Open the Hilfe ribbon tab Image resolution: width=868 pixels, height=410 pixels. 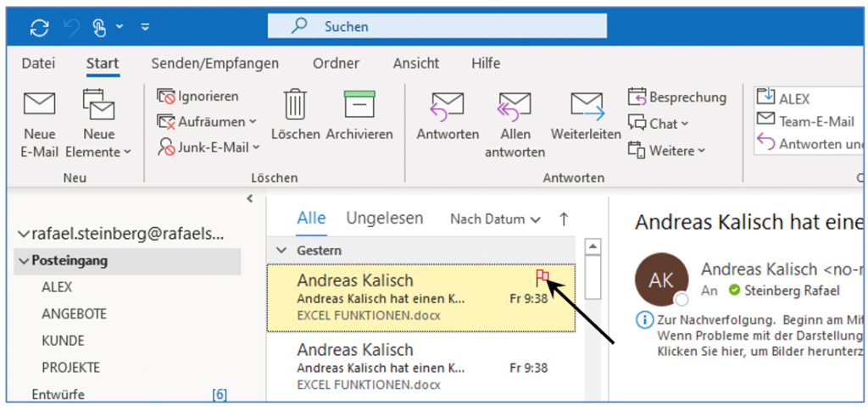click(x=486, y=64)
